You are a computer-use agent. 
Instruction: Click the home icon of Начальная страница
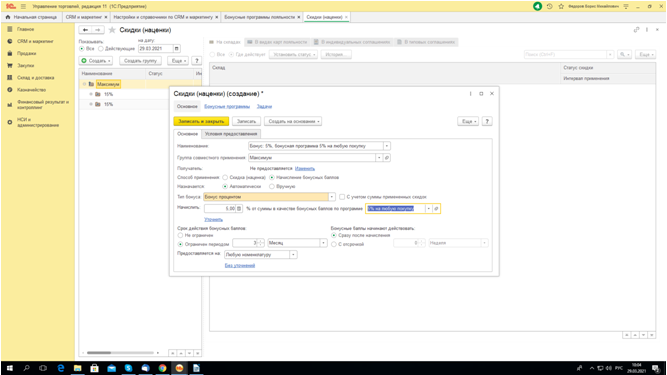coord(8,17)
